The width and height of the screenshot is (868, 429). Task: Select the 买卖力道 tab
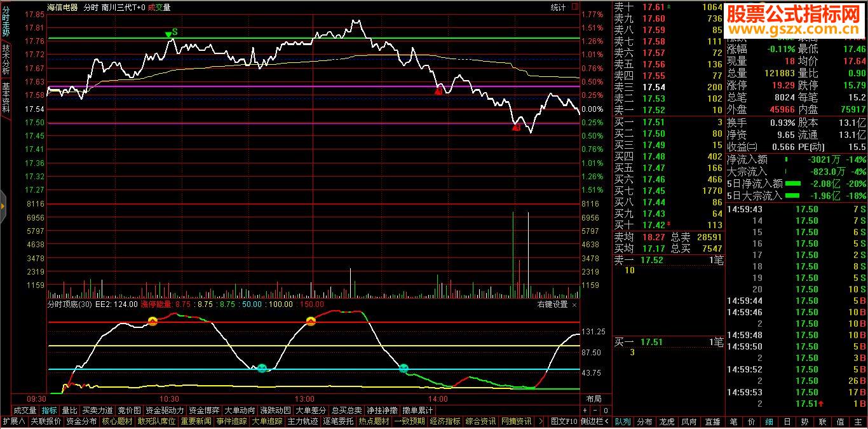[x=97, y=411]
